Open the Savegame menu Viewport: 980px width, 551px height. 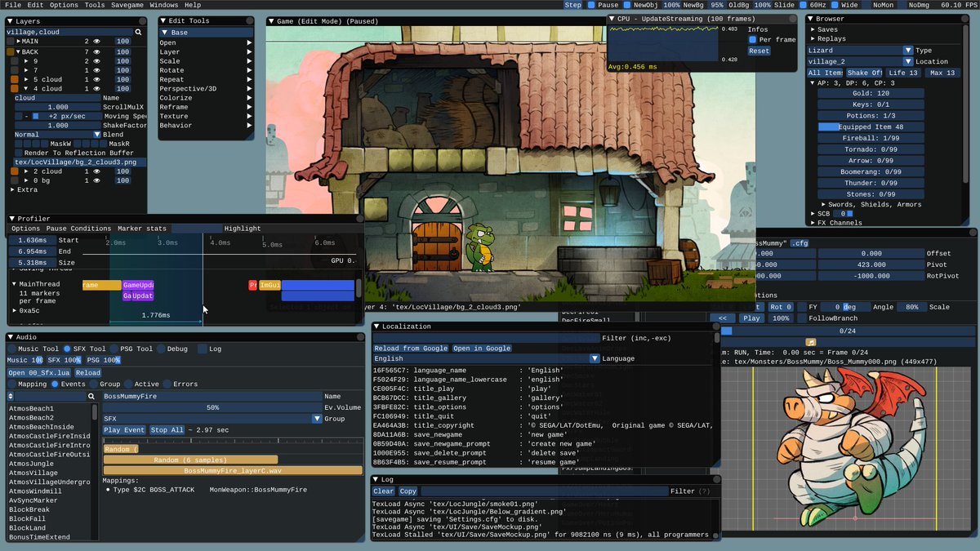coord(127,5)
